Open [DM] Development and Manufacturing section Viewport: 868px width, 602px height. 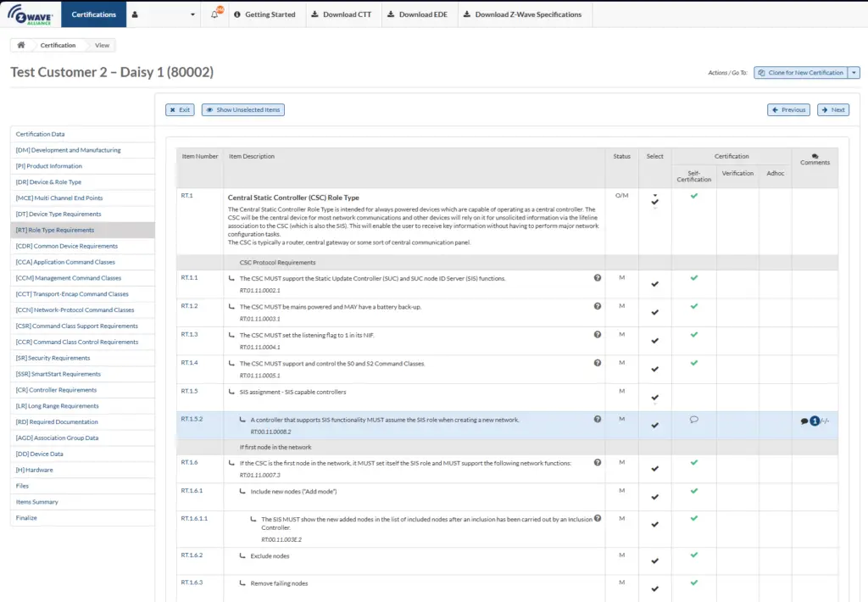click(x=82, y=150)
